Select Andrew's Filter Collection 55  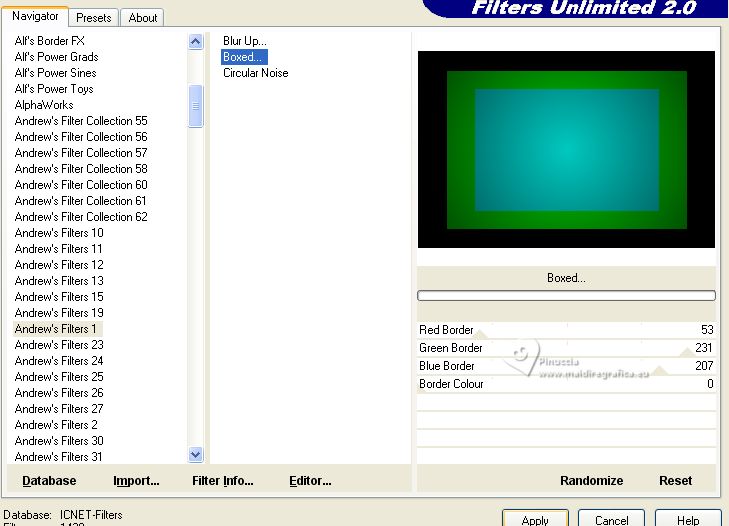pos(81,121)
